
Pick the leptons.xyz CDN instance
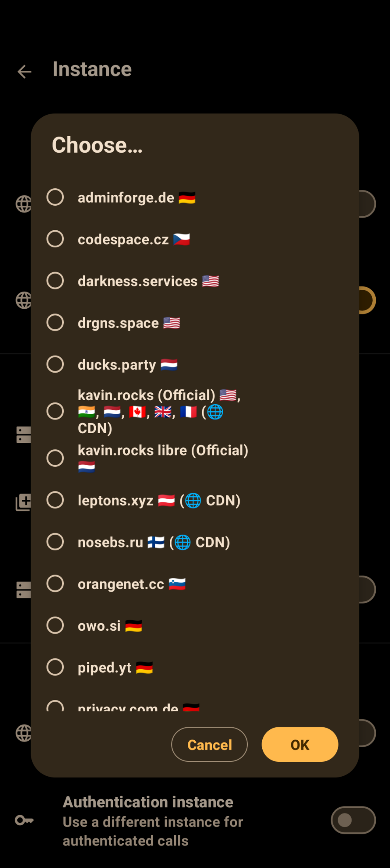(x=55, y=500)
